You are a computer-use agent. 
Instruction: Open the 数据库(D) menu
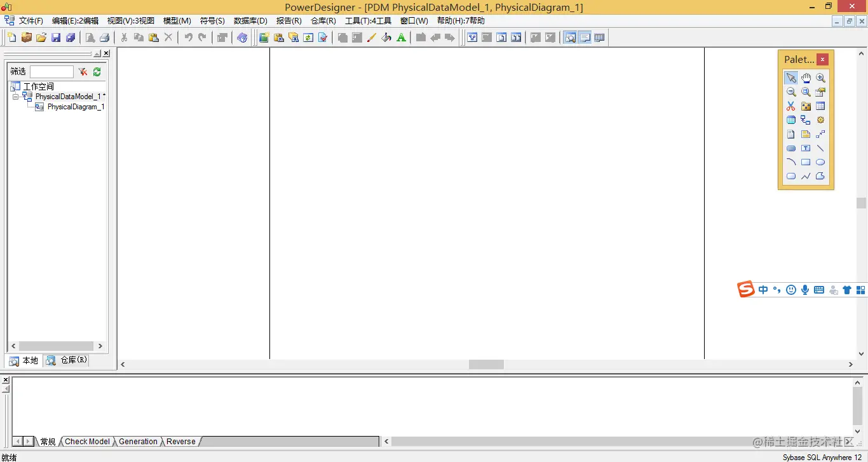click(x=250, y=21)
